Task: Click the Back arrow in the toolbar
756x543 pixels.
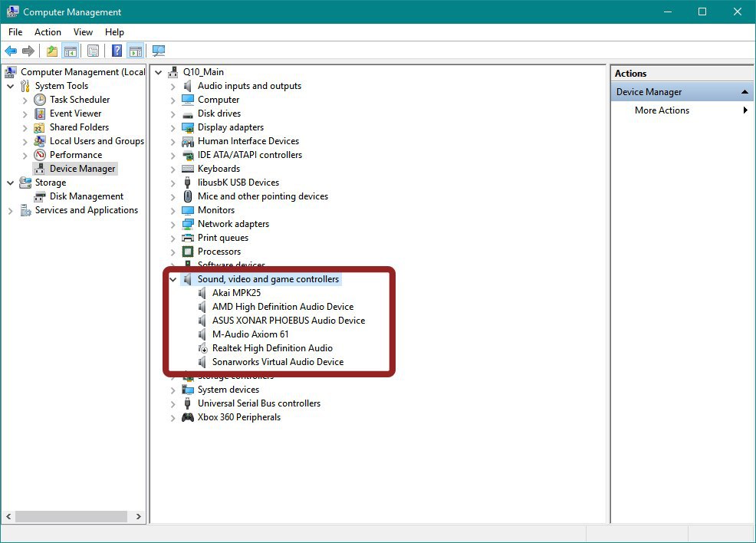Action: [11, 51]
